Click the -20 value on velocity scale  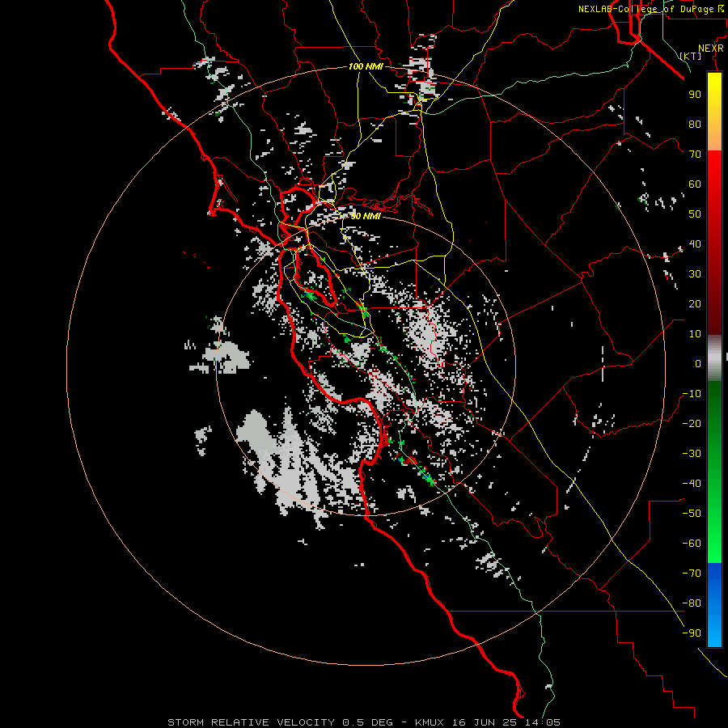point(692,424)
